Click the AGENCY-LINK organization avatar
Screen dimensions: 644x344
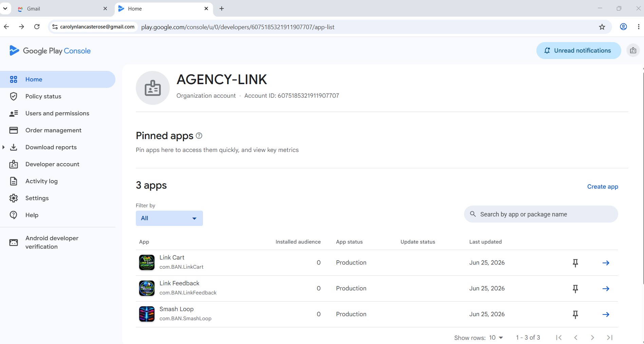tap(153, 88)
